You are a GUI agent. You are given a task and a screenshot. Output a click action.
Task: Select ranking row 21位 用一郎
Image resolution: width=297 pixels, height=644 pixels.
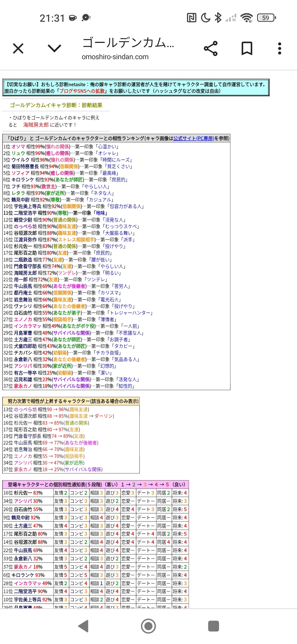pos(56,280)
